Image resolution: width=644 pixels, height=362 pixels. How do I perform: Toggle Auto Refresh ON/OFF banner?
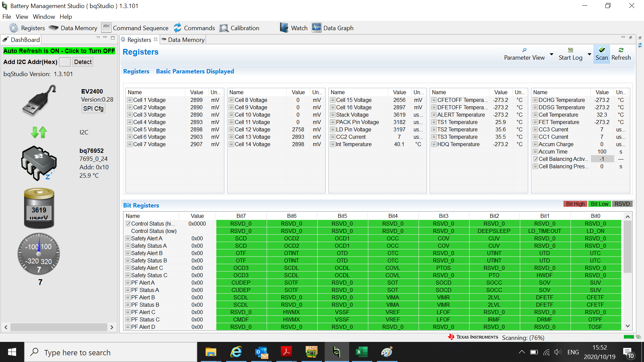click(x=59, y=51)
